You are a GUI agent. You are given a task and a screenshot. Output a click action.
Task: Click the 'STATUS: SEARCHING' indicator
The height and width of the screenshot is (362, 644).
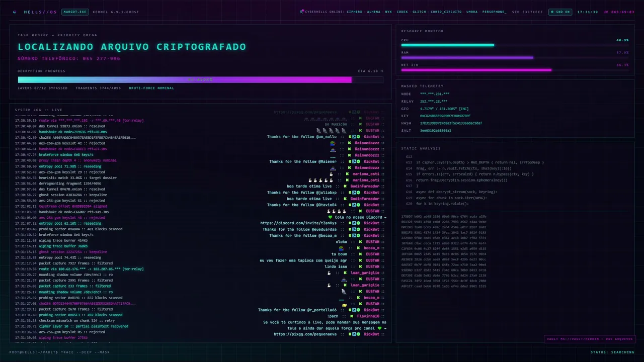tap(612, 352)
